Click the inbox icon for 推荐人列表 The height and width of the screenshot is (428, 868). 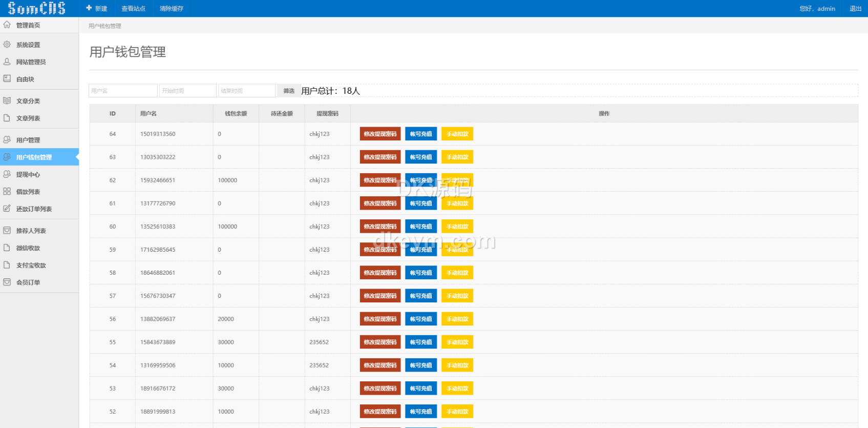coord(7,231)
